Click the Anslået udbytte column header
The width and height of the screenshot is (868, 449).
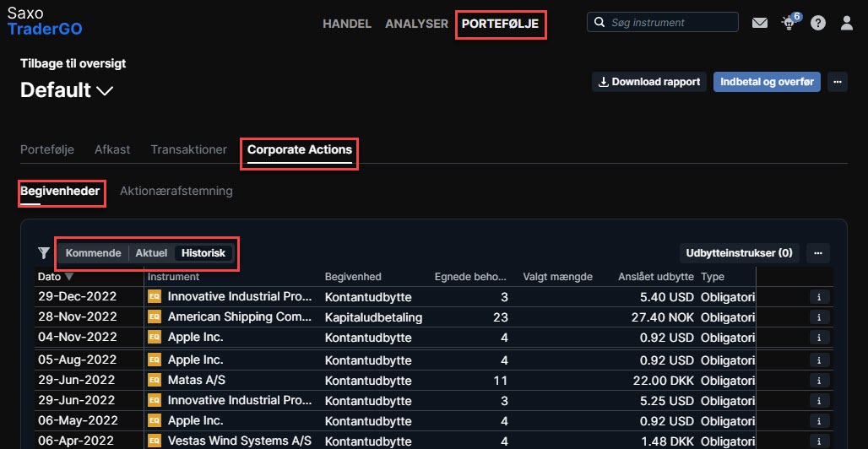tap(656, 276)
